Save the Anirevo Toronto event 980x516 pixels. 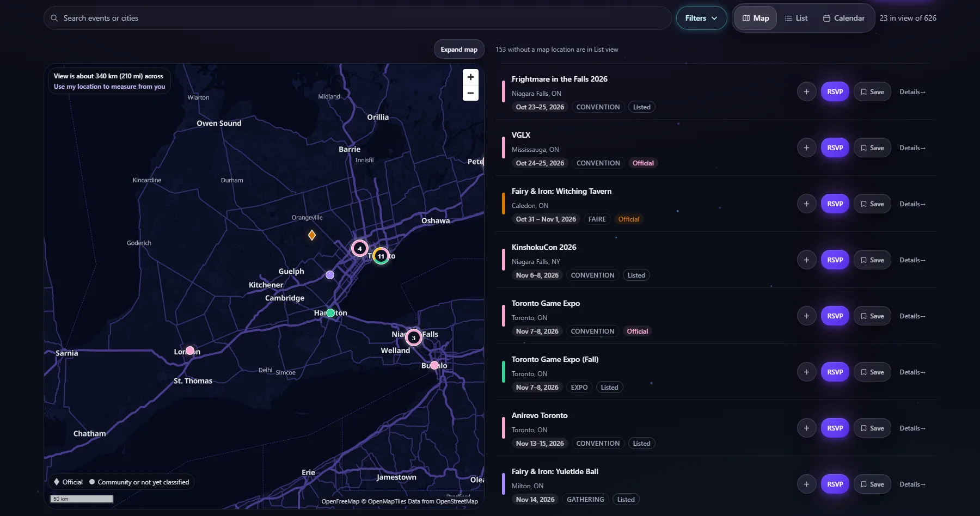872,428
